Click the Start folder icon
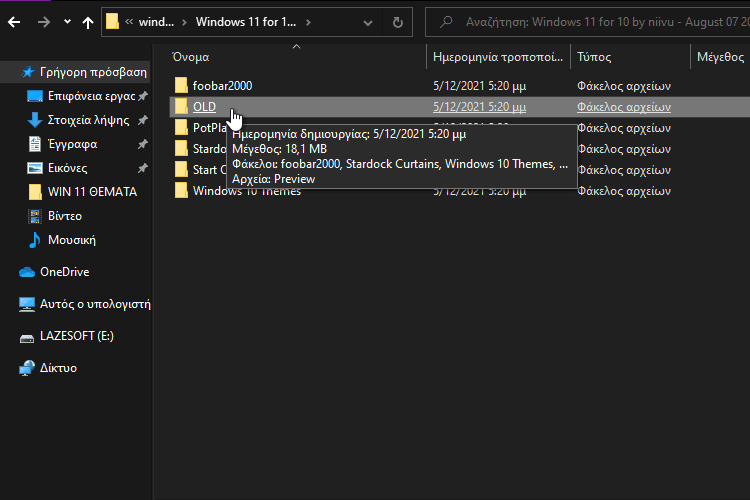This screenshot has width=750, height=500. pos(181,169)
